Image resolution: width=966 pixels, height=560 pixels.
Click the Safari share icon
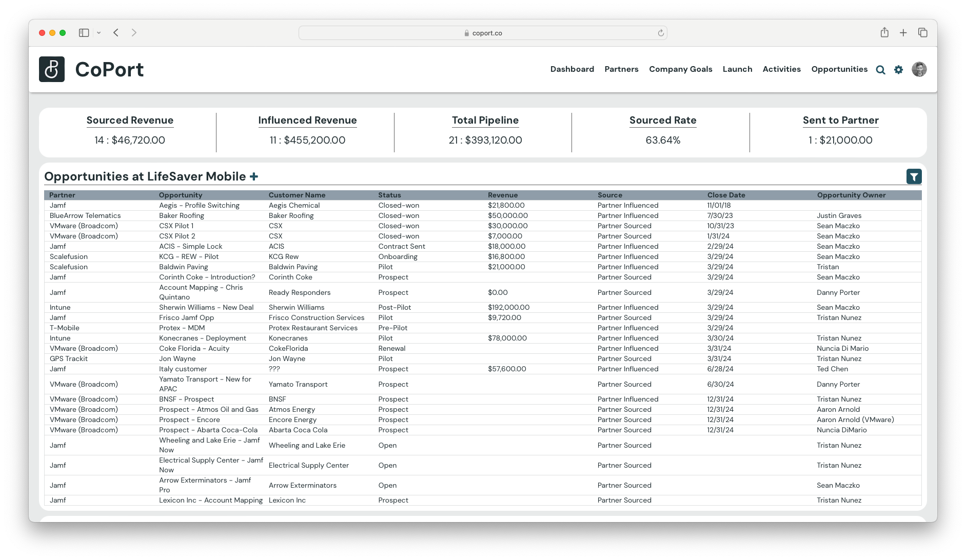click(x=884, y=32)
